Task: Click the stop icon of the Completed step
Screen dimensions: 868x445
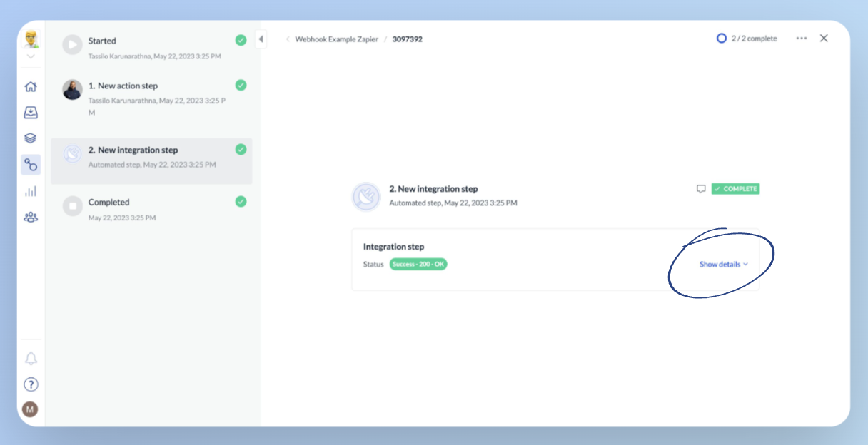Action: 72,206
